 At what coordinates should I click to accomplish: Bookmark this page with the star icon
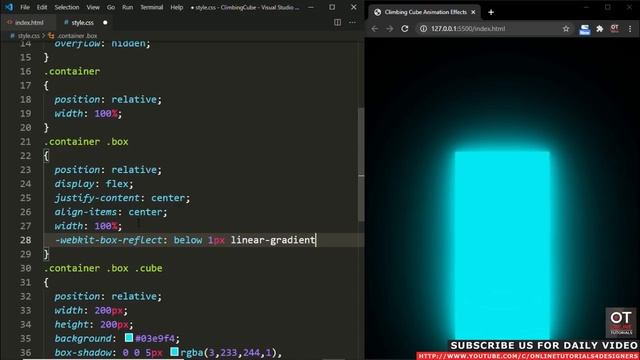click(566, 29)
